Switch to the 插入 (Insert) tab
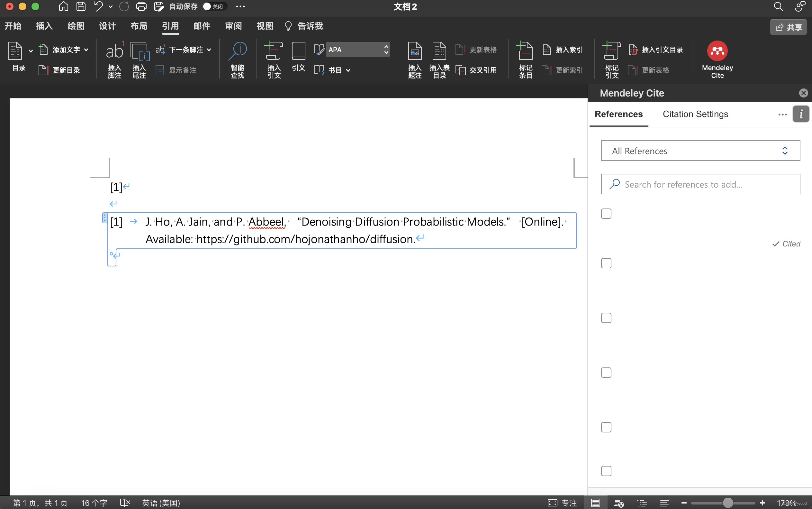The width and height of the screenshot is (812, 509). coord(44,26)
